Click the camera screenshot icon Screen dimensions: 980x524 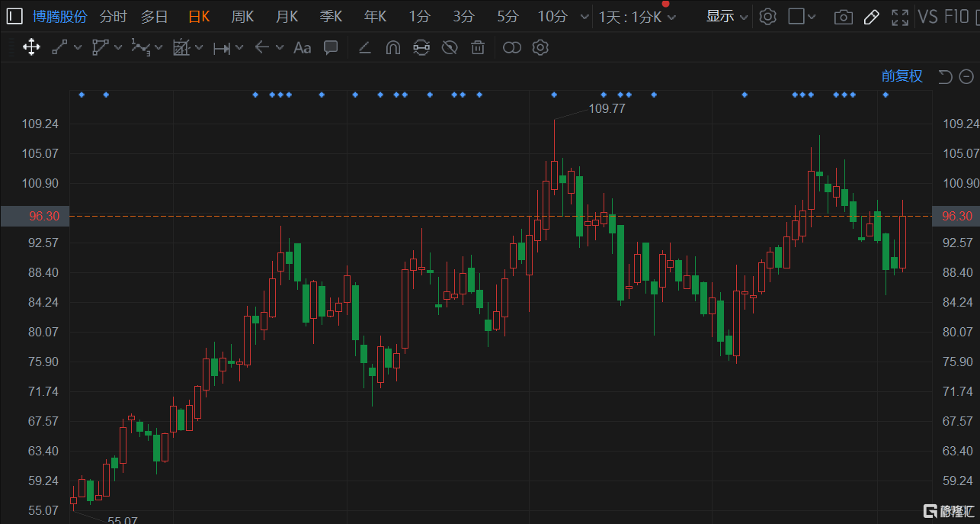pyautogui.click(x=844, y=17)
